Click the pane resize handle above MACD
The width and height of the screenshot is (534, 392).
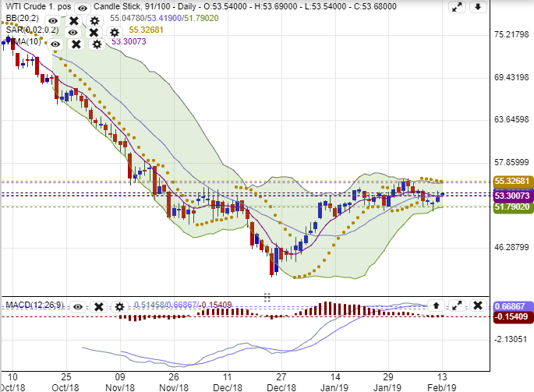(x=267, y=297)
